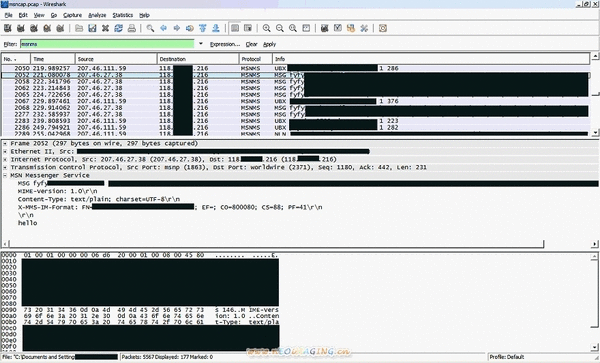Open help toolbar icon
600x363 pixels.
383,28
